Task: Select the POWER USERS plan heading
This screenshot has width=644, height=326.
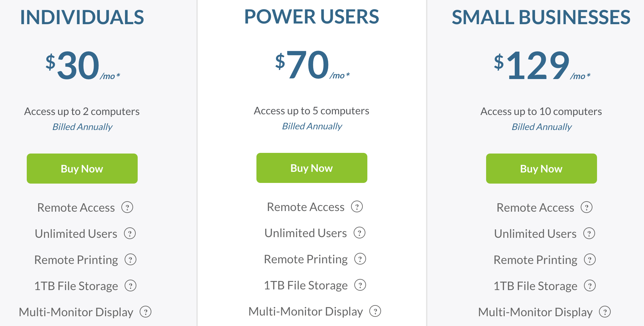Action: 312,17
